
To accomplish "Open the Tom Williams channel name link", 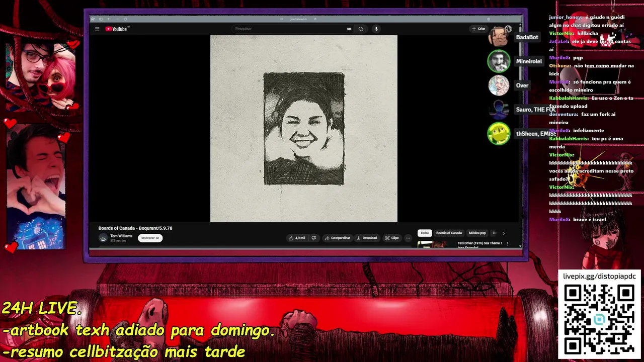I will (x=121, y=236).
